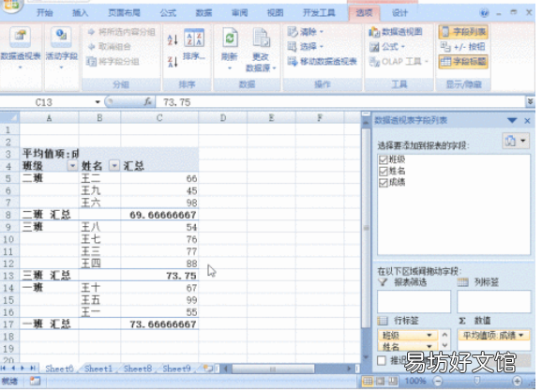Open the 姓名 column filter dropdown
Image resolution: width=542 pixels, height=392 pixels.
(x=114, y=166)
